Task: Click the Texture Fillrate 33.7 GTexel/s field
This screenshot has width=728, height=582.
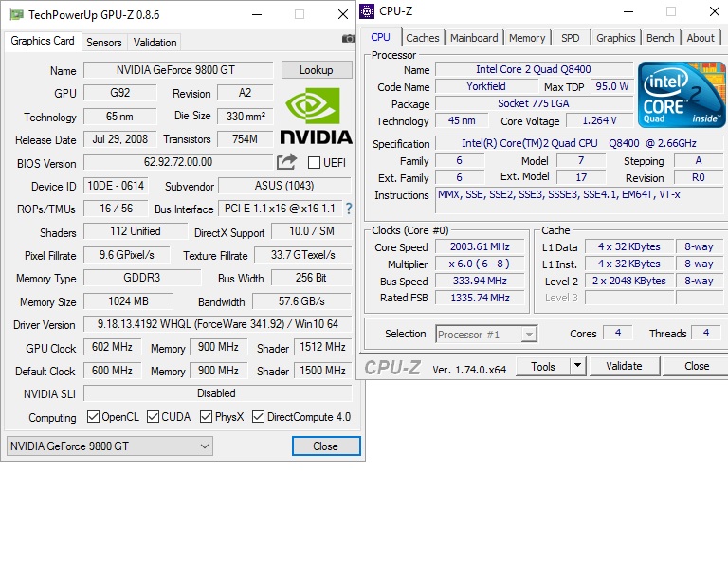Action: point(302,255)
